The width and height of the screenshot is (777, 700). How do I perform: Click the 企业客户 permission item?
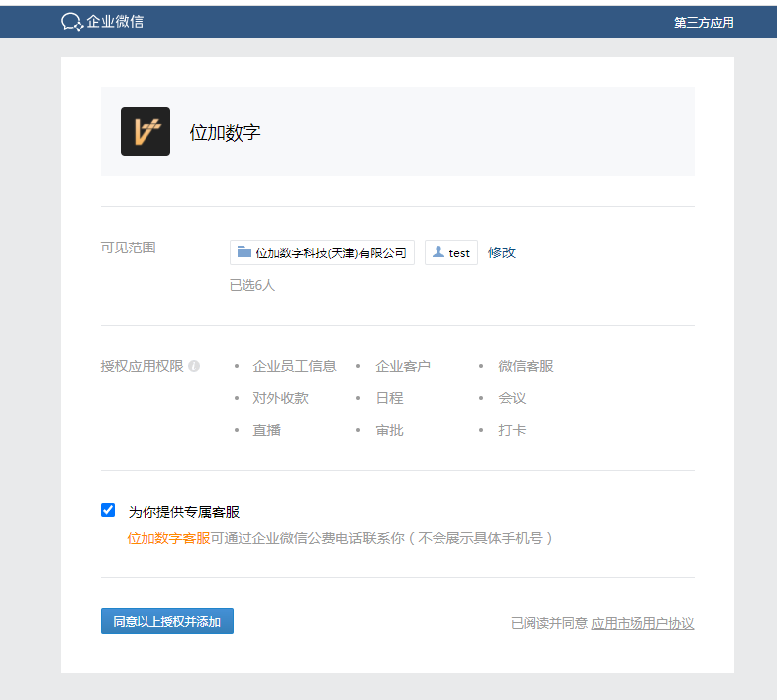403,366
